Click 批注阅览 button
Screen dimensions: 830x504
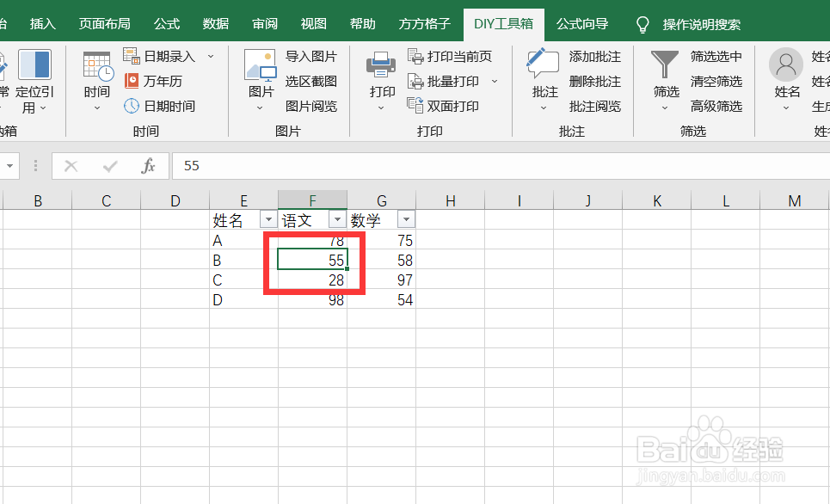[x=595, y=106]
